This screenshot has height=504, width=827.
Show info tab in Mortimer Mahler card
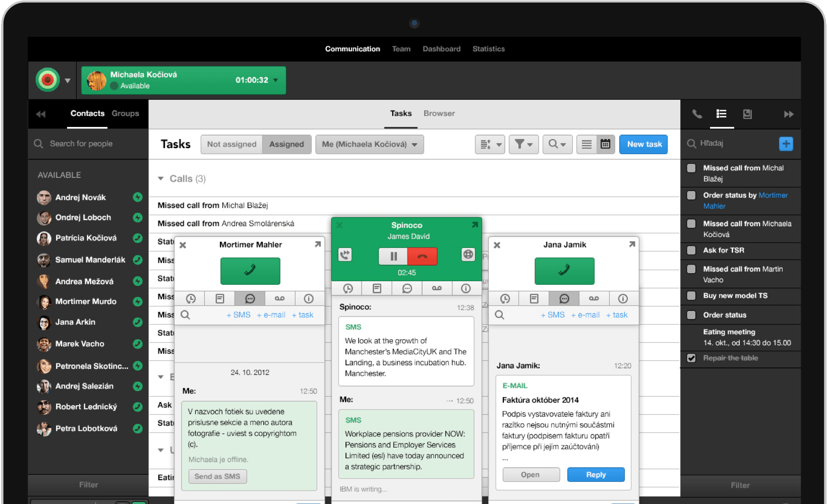(x=309, y=298)
